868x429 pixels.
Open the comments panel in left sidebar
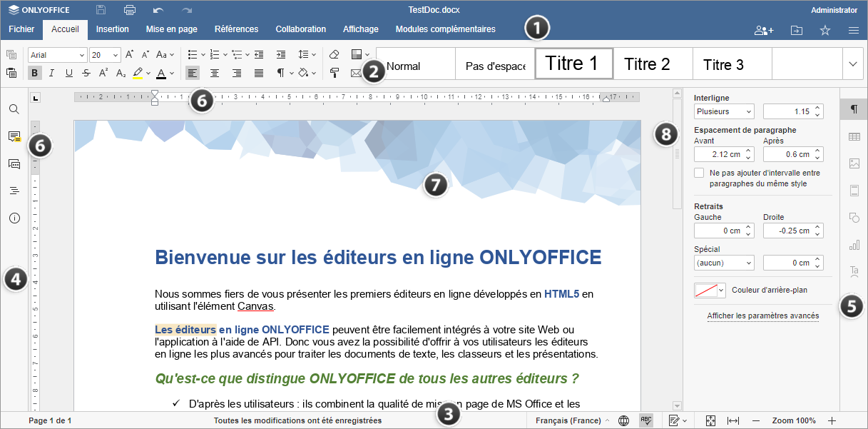click(14, 136)
